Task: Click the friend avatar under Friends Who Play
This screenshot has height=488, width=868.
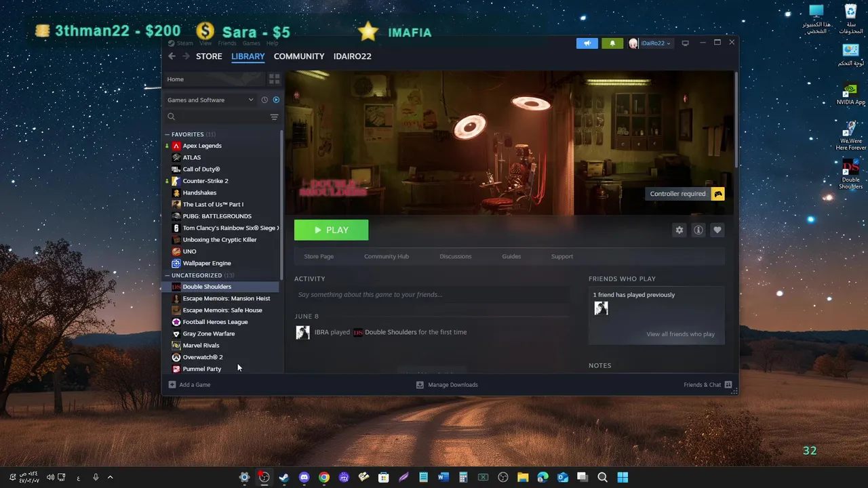Action: point(601,308)
